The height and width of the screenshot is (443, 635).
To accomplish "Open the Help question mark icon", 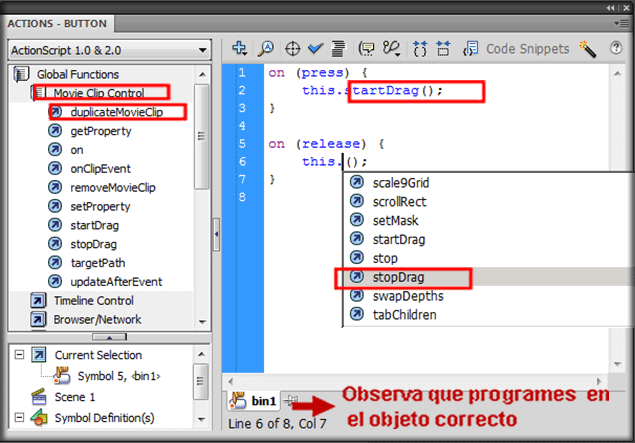I will 616,48.
